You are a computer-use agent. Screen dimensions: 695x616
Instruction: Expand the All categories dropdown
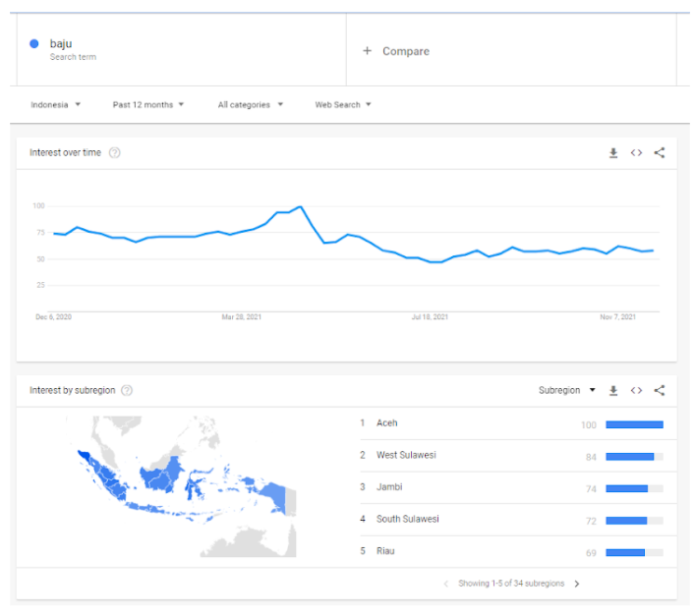point(251,104)
